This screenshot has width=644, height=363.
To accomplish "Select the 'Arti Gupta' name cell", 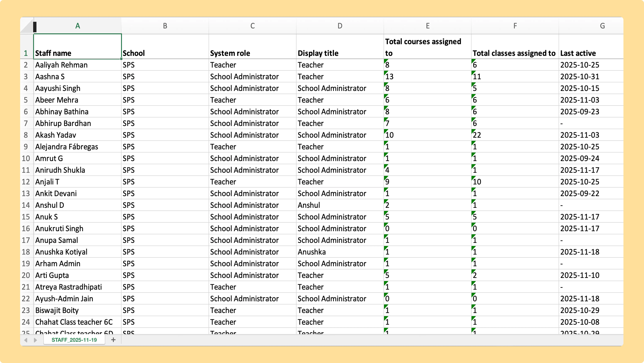I will pyautogui.click(x=78, y=275).
